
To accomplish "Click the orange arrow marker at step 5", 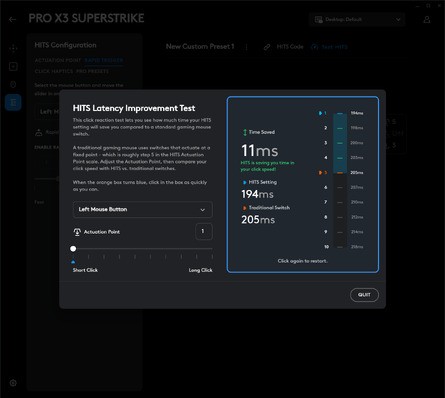I will coord(320,172).
